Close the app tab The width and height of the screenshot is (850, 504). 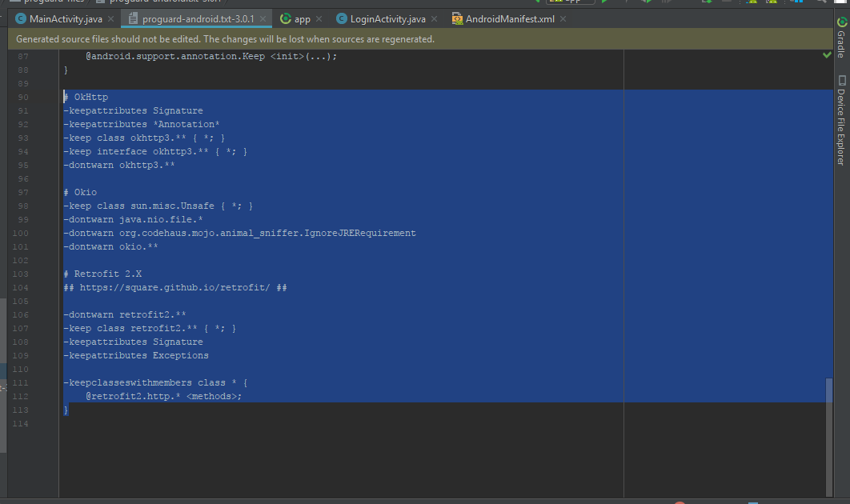[319, 19]
